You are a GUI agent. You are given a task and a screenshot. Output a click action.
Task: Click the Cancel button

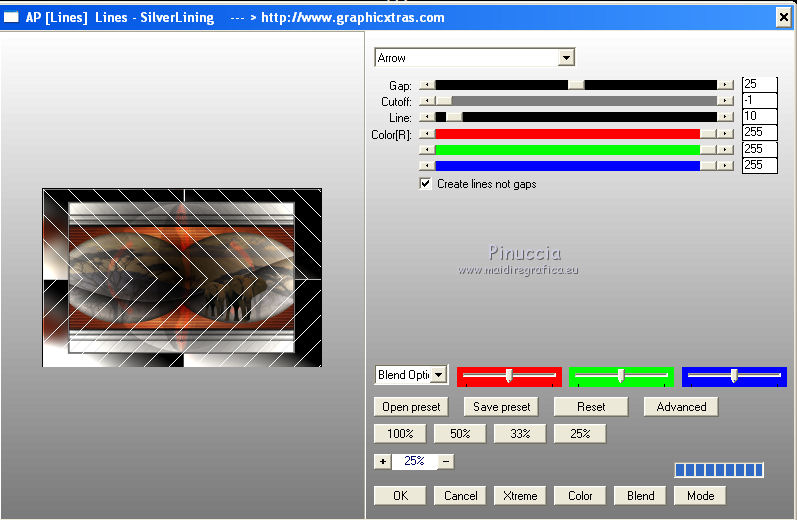pos(460,495)
